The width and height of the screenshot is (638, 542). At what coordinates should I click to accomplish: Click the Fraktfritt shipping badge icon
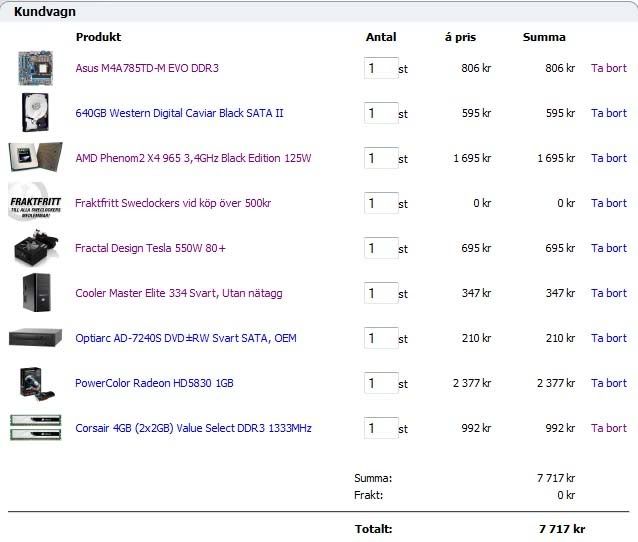pyautogui.click(x=35, y=203)
